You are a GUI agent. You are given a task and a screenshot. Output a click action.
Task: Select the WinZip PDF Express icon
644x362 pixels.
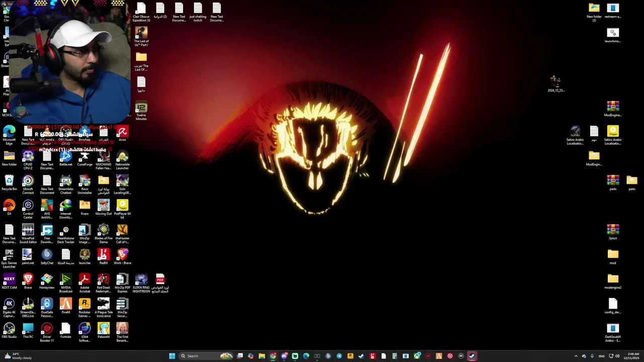click(122, 284)
